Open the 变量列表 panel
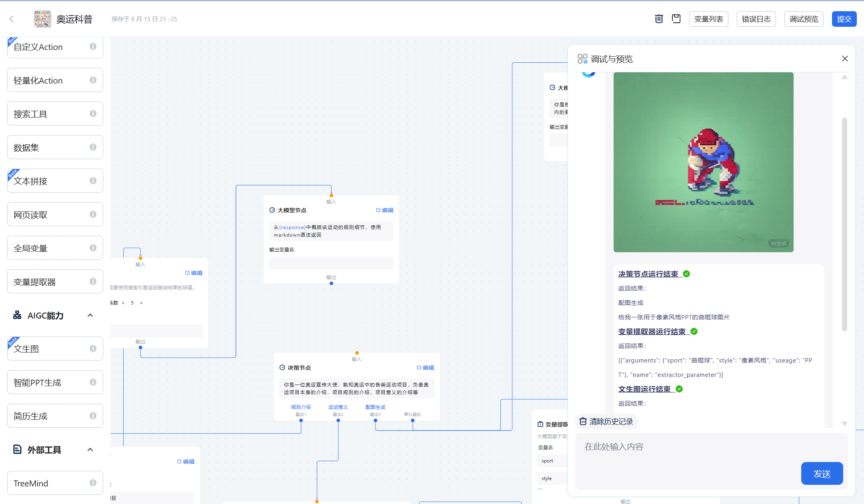 click(708, 19)
